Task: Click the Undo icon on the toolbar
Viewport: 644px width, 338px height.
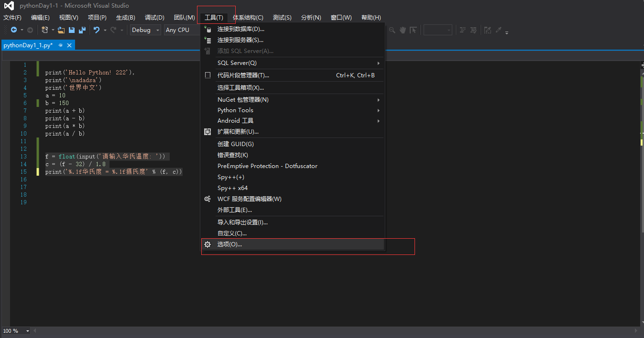Action: [97, 30]
